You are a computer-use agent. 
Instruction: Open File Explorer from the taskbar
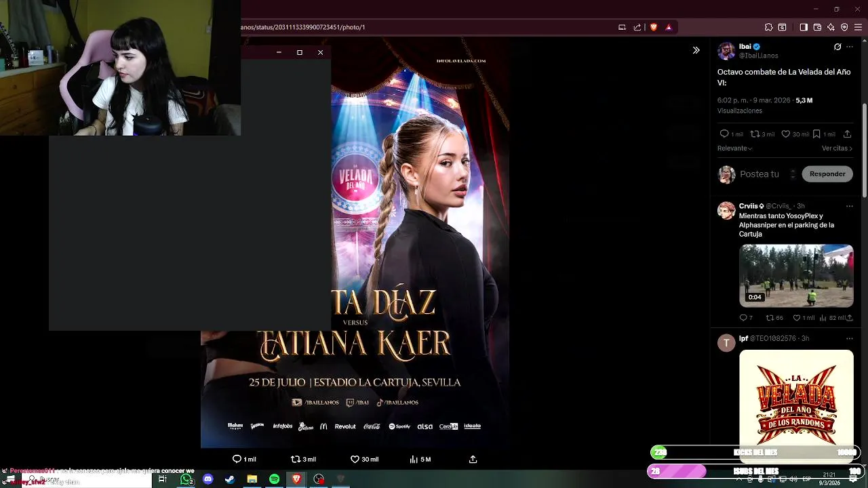(x=252, y=479)
